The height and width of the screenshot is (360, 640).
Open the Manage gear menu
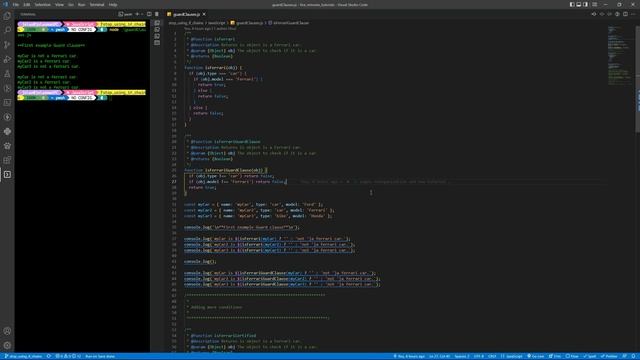[7, 345]
